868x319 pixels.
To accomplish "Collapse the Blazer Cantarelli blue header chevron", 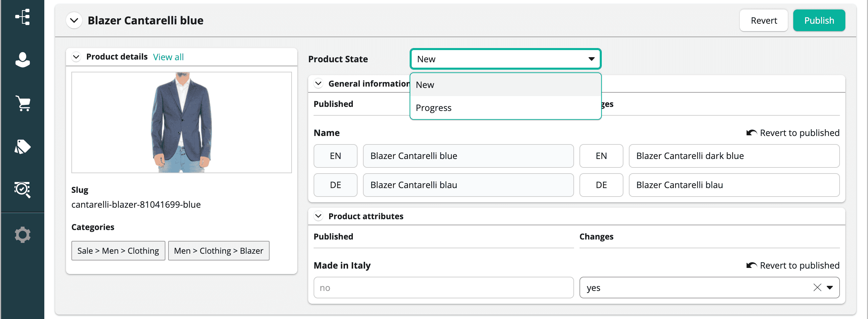I will pyautogui.click(x=74, y=20).
